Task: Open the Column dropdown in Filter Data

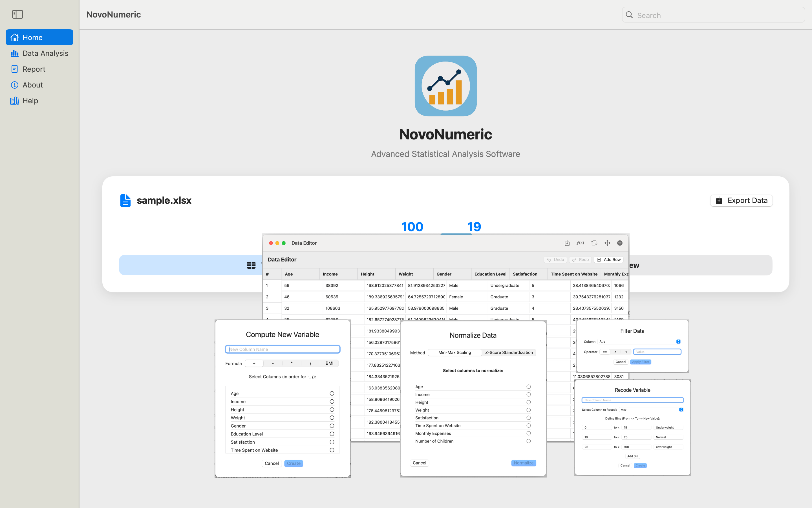Action: [x=640, y=342]
